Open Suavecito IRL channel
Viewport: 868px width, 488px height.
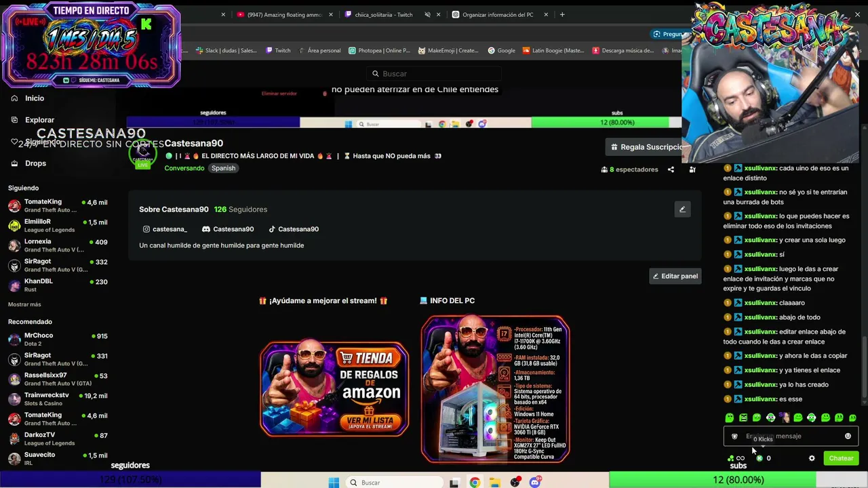(58, 459)
